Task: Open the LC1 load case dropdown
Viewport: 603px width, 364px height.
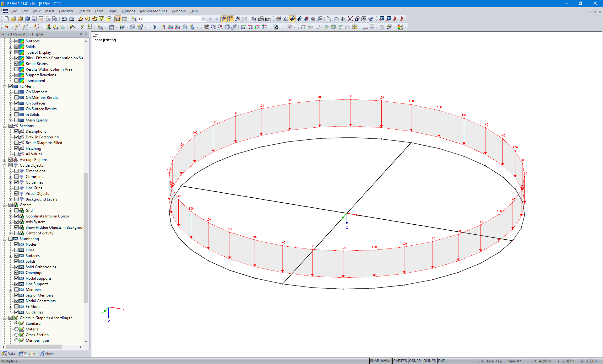Action: (204, 19)
